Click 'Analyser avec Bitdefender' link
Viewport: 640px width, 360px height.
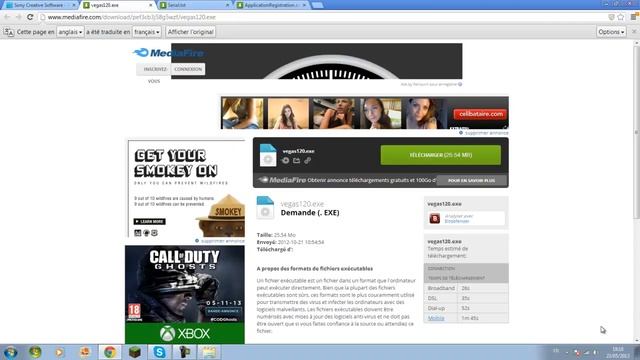pyautogui.click(x=458, y=218)
